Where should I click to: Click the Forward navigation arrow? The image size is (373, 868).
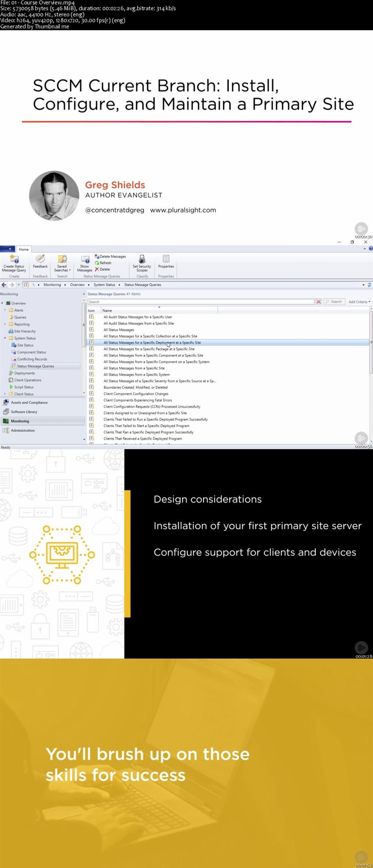point(12,285)
